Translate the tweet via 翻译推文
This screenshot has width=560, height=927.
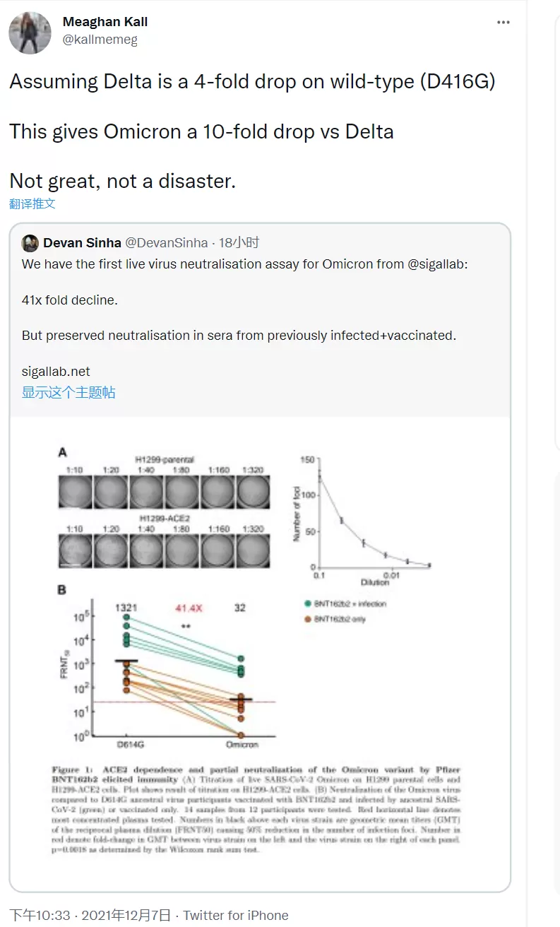coord(32,204)
